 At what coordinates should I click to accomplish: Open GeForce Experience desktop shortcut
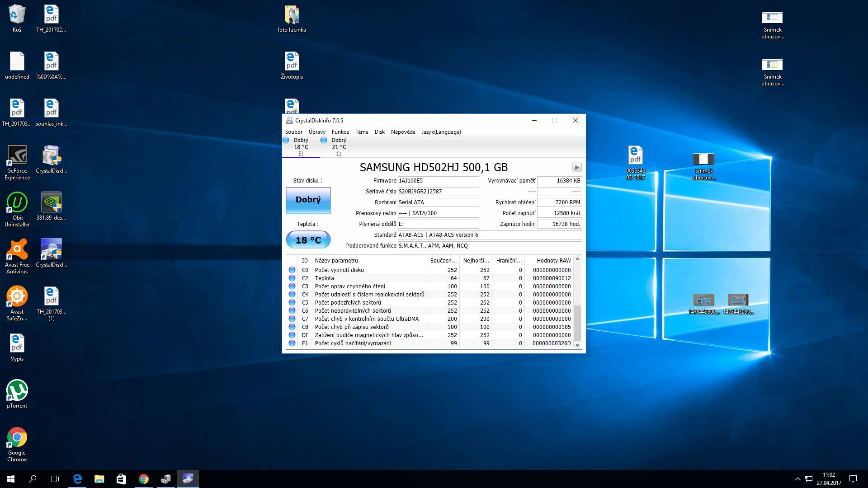17,162
